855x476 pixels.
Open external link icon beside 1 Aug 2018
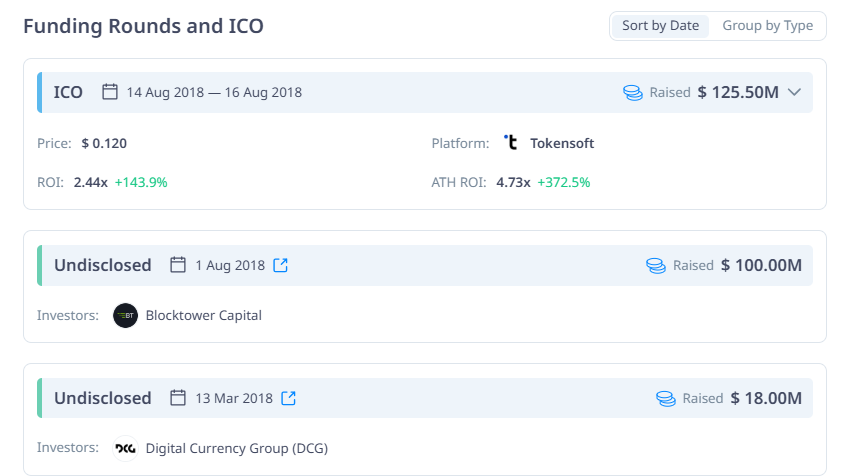point(280,265)
